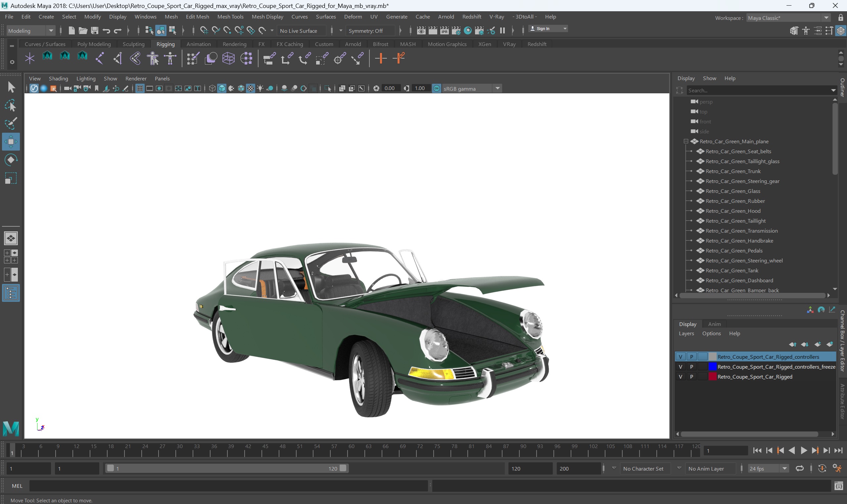This screenshot has width=847, height=504.
Task: Toggle the viewport grid display icon
Action: pos(140,88)
